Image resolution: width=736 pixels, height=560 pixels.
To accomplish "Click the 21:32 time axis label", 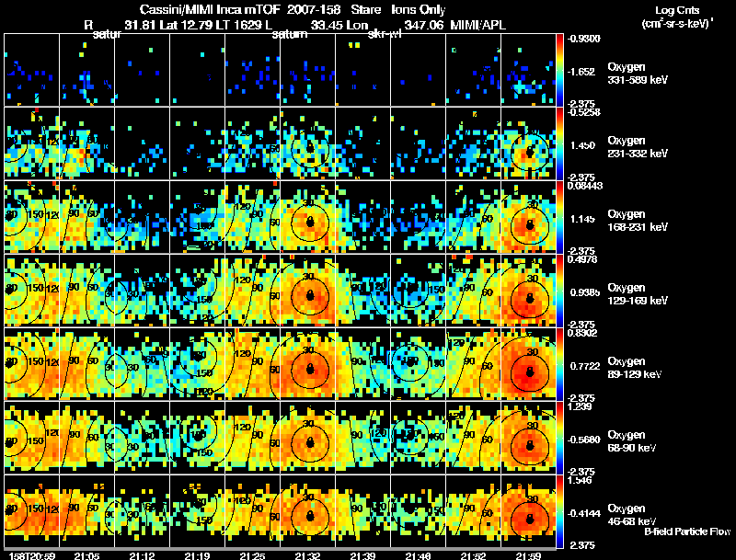I will point(307,555).
